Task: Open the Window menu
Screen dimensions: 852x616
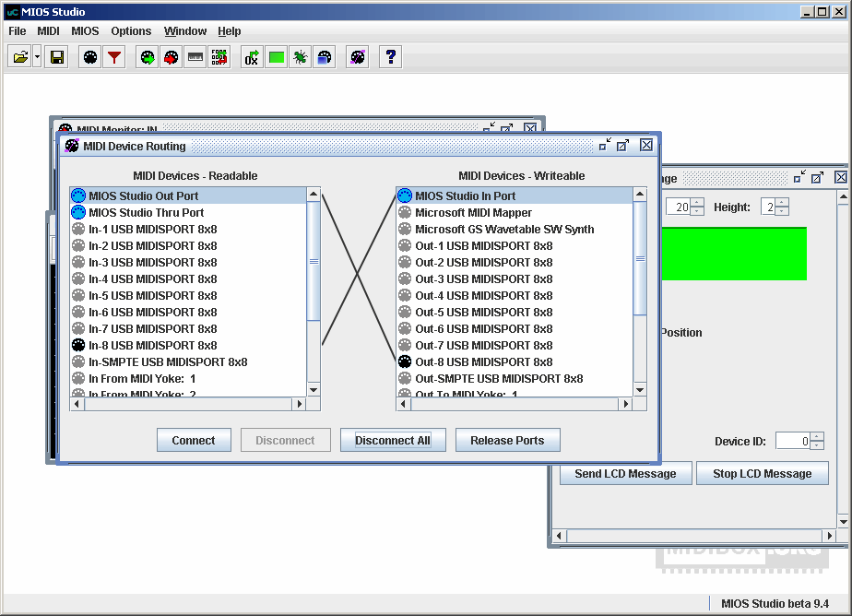Action: pos(185,31)
